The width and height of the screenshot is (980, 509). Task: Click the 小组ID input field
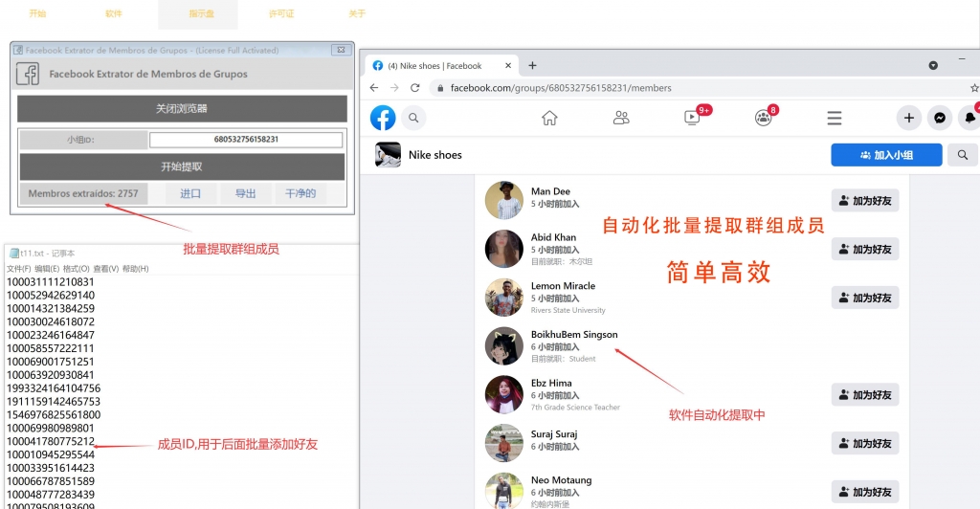(x=246, y=140)
